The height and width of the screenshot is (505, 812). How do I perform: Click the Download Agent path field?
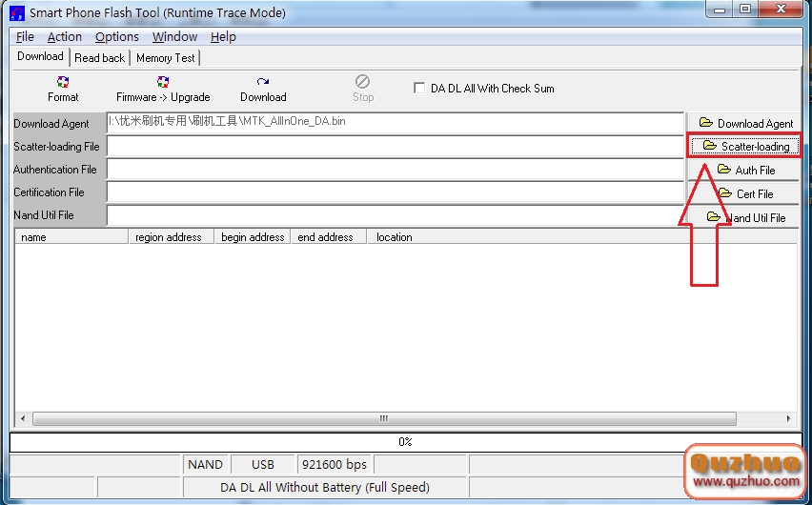tap(396, 123)
